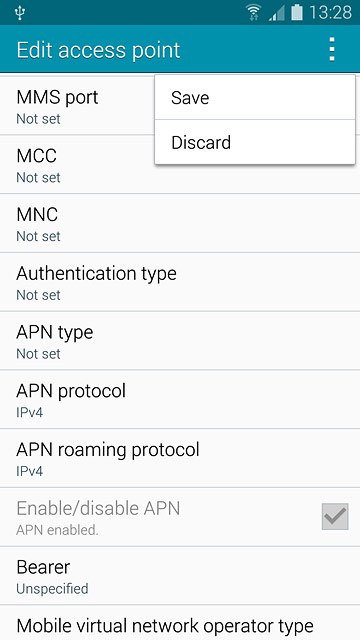Open the Authentication type options

click(x=180, y=282)
